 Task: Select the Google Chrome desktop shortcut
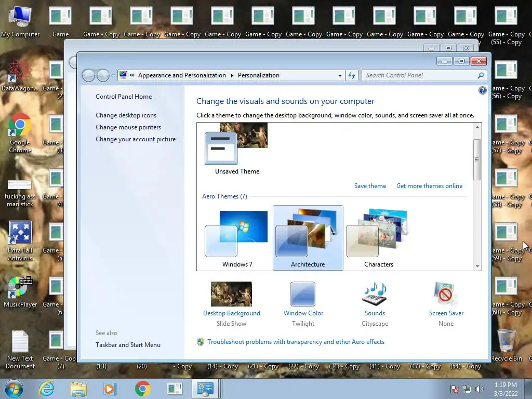click(x=20, y=133)
